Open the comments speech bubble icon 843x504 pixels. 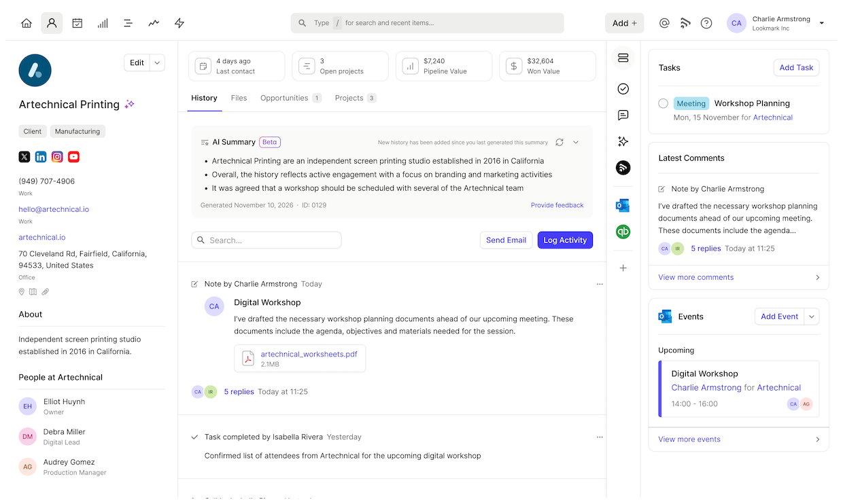point(623,115)
